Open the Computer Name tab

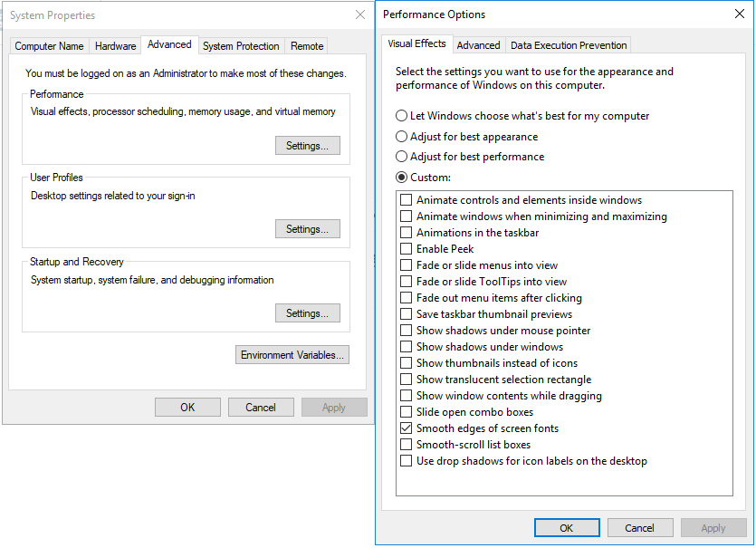click(x=49, y=46)
